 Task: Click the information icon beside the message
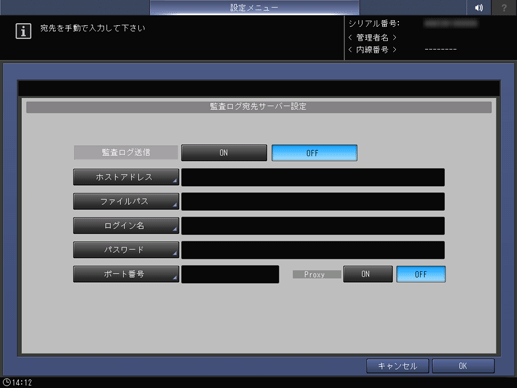(x=23, y=31)
